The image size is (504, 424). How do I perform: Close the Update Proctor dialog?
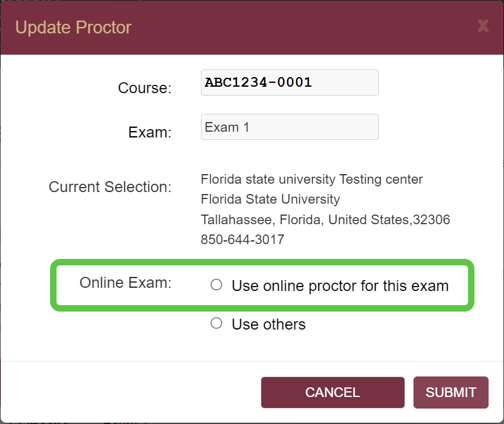point(483,26)
